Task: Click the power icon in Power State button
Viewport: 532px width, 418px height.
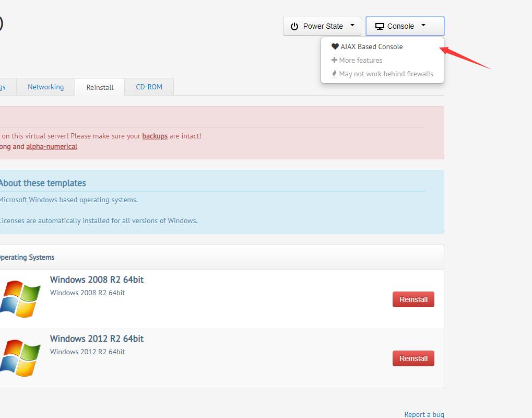Action: pyautogui.click(x=294, y=26)
